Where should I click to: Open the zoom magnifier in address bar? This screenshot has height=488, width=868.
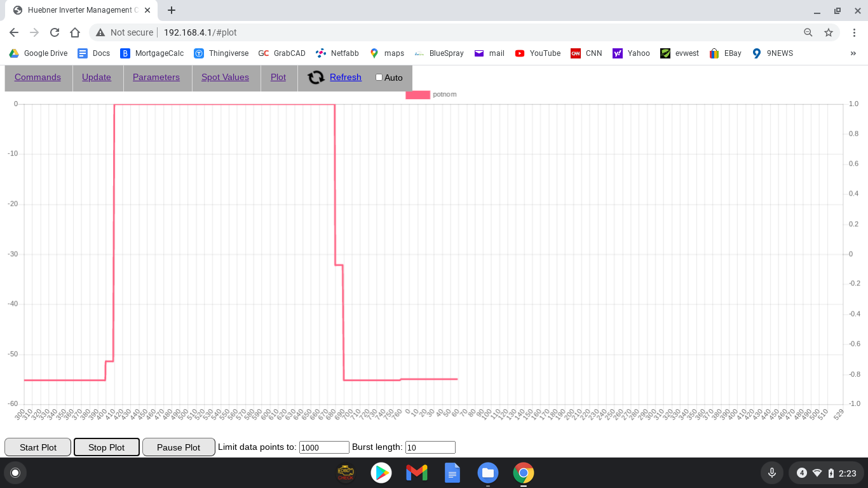pos(808,32)
